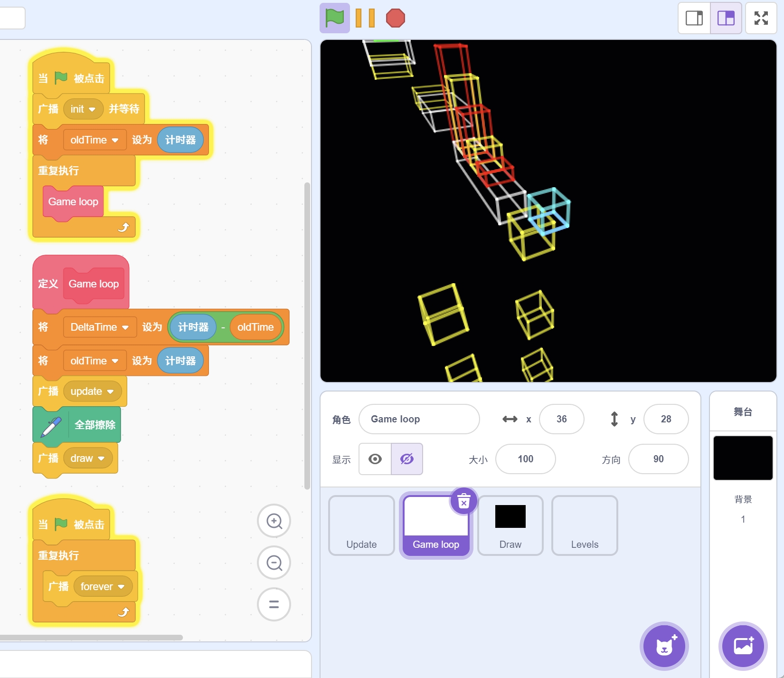This screenshot has width=784, height=678.
Task: Switch to small stage layout view
Action: [694, 18]
